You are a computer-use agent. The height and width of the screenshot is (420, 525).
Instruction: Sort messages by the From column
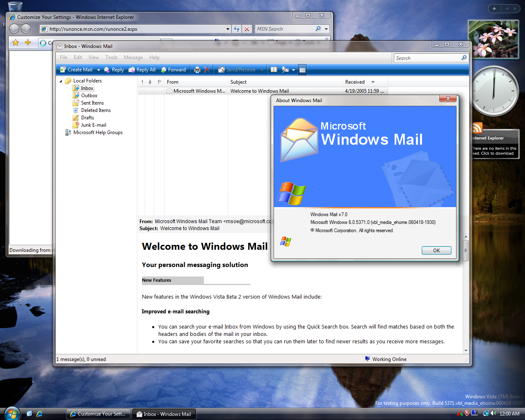[196, 82]
